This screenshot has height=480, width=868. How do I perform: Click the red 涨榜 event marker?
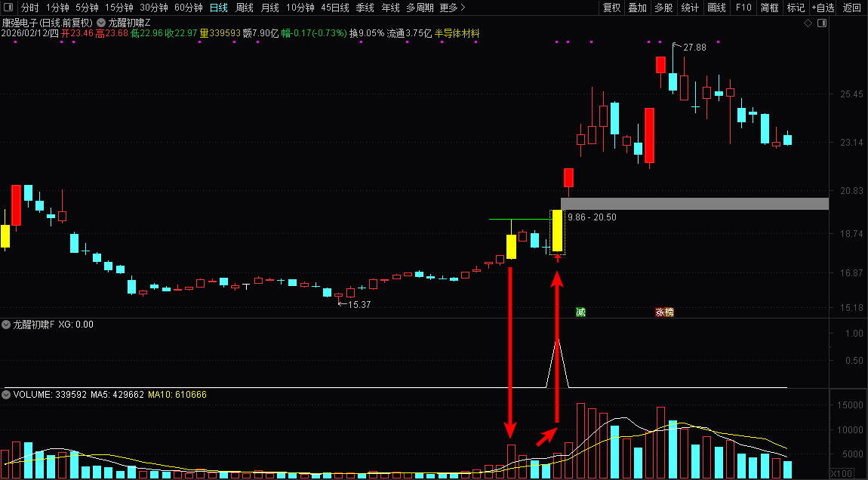point(664,312)
